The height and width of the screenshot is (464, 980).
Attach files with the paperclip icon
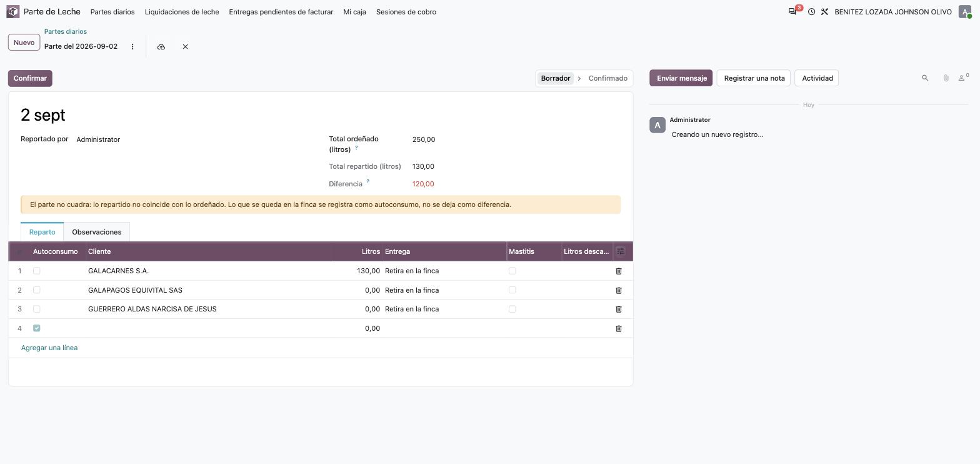(946, 78)
